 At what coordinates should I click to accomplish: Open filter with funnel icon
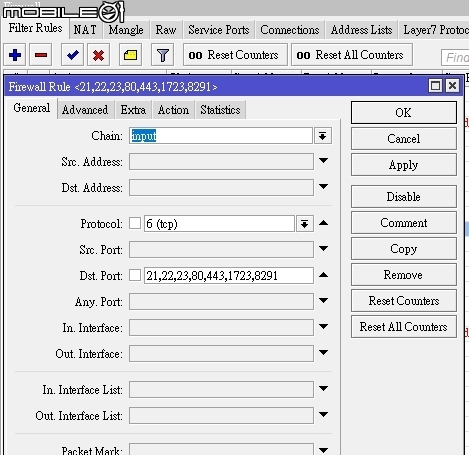pos(162,55)
